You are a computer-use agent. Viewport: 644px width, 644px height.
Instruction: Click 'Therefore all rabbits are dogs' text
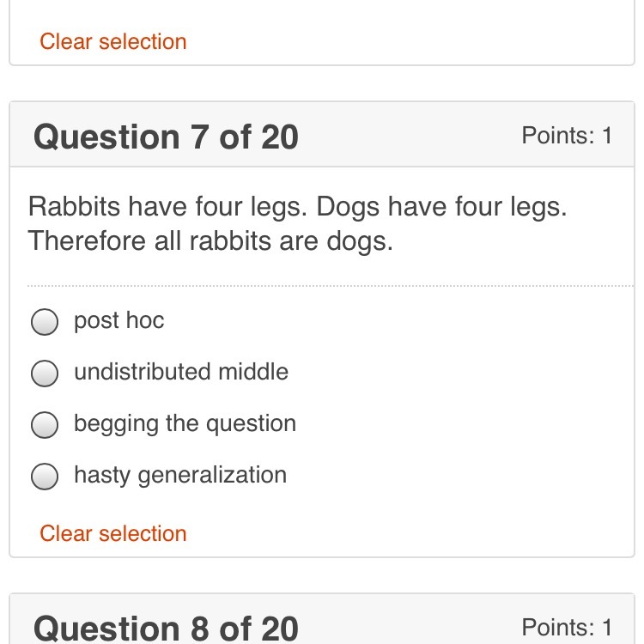coord(210,241)
